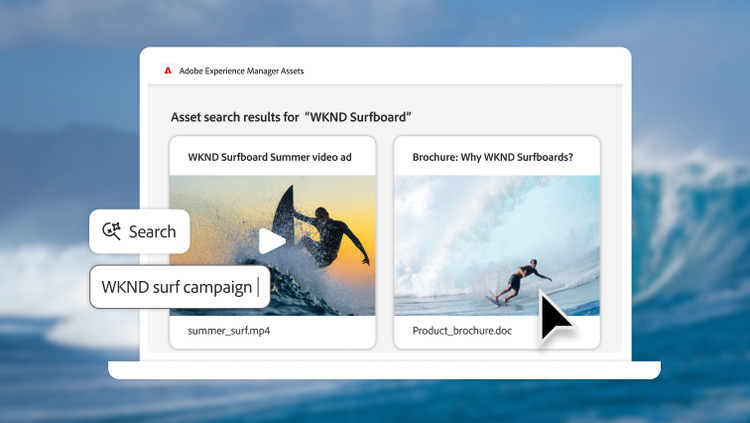Open the WKND Surfboard Summer video ad title

[x=269, y=157]
